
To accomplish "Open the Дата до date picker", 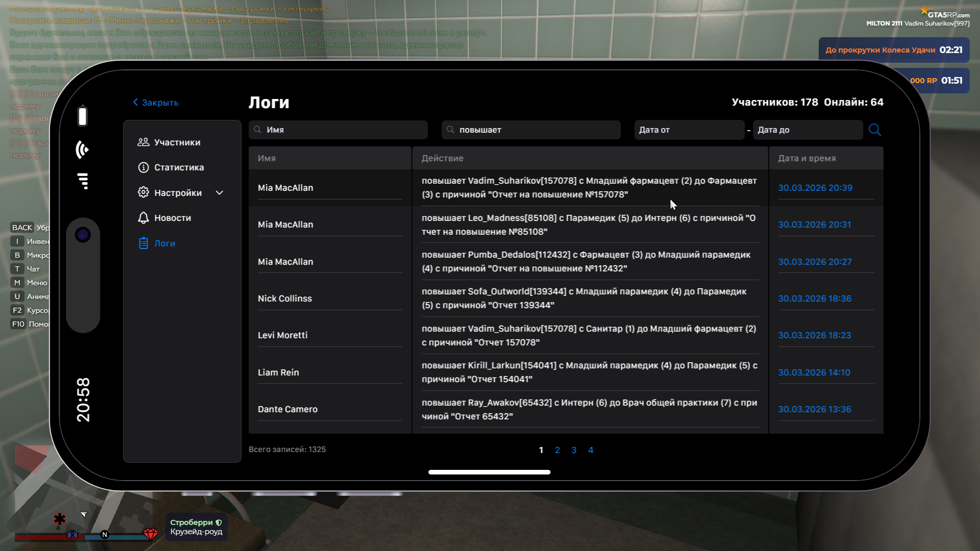I will 807,130.
